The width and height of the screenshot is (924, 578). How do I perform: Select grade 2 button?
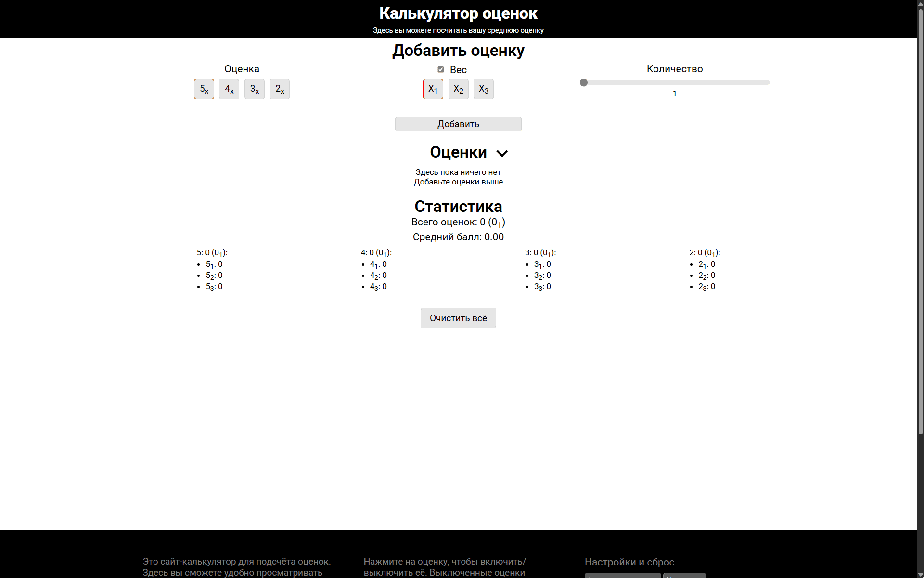280,89
